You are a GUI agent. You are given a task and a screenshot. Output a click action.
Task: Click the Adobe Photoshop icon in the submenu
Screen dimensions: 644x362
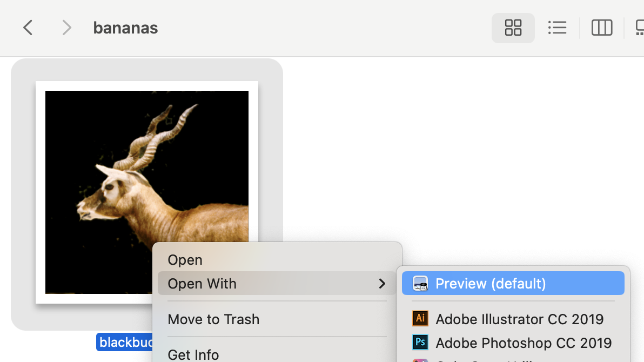[420, 342]
